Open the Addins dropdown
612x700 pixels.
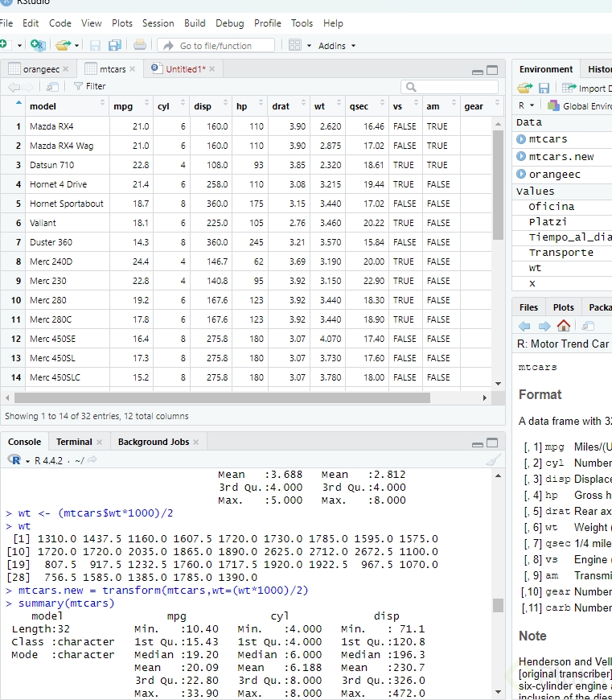pyautogui.click(x=337, y=46)
